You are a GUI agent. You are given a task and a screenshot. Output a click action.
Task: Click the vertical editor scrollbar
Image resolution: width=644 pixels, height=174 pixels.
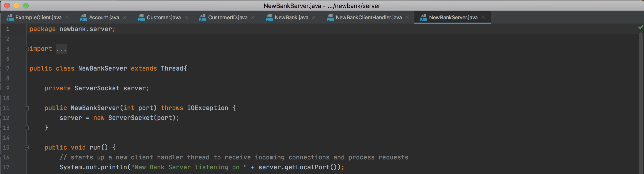641,103
